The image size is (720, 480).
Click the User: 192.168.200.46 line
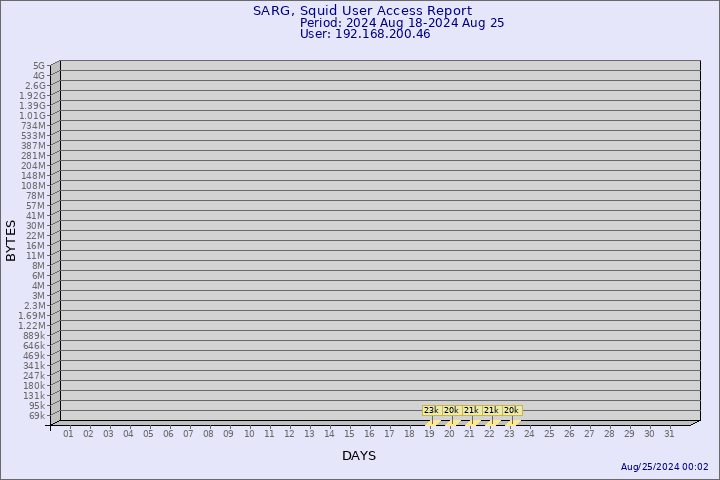tap(365, 34)
